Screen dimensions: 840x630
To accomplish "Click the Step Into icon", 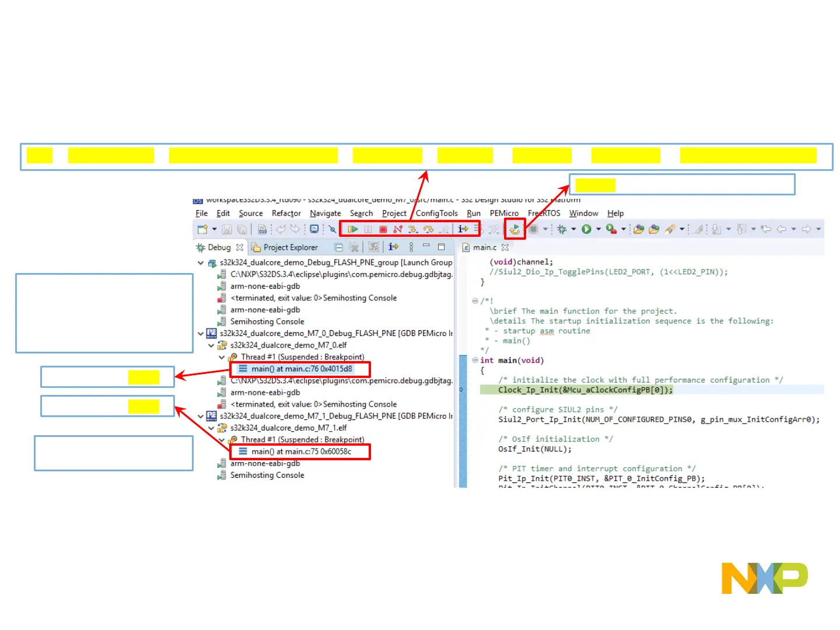I will (x=413, y=229).
